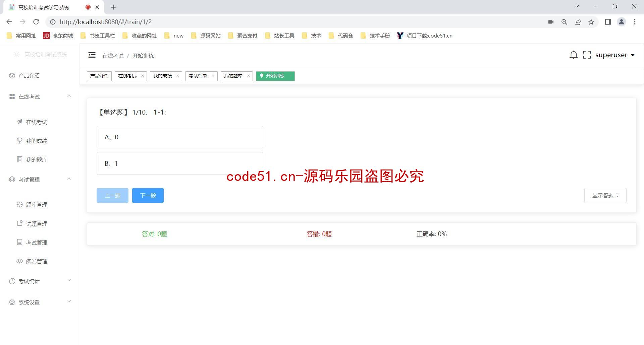This screenshot has height=345, width=644.
Task: Open 我的题库 in the sidebar
Action: (40, 160)
